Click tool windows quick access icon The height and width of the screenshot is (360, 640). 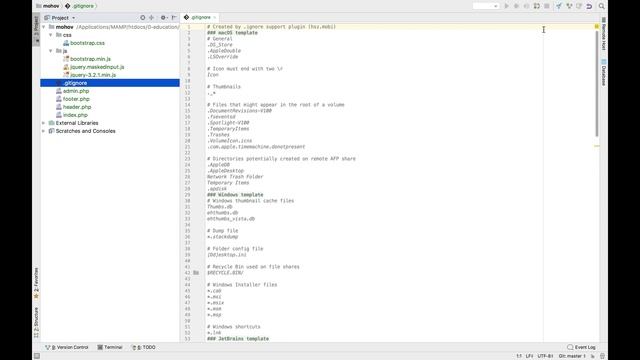click(x=37, y=356)
